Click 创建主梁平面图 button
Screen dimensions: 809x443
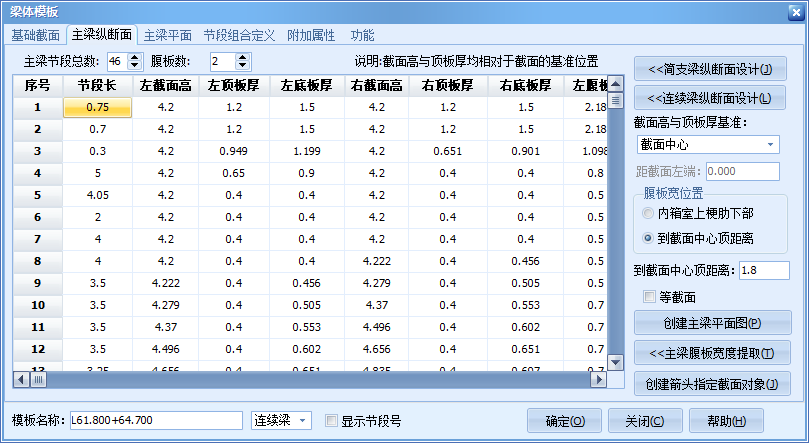[712, 323]
